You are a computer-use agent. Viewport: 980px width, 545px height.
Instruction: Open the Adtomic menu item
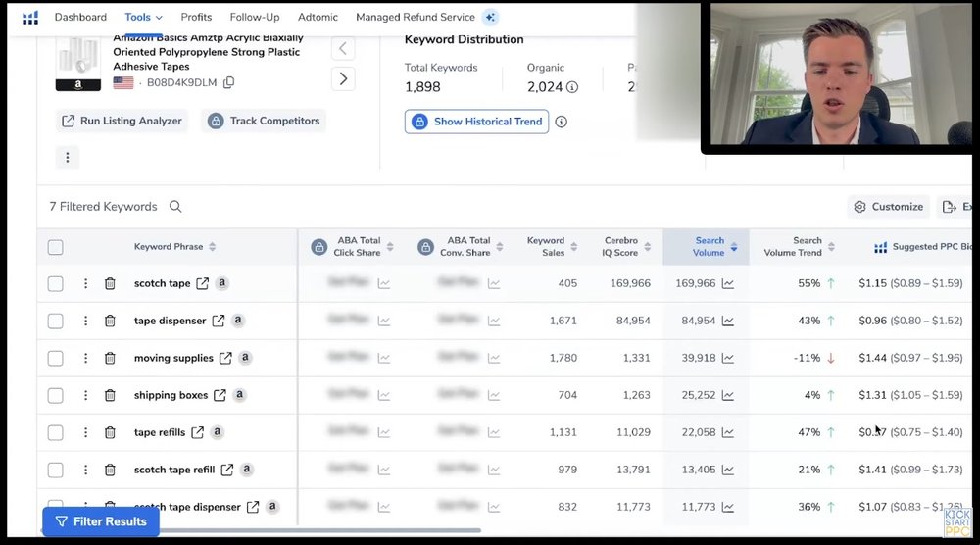point(318,18)
